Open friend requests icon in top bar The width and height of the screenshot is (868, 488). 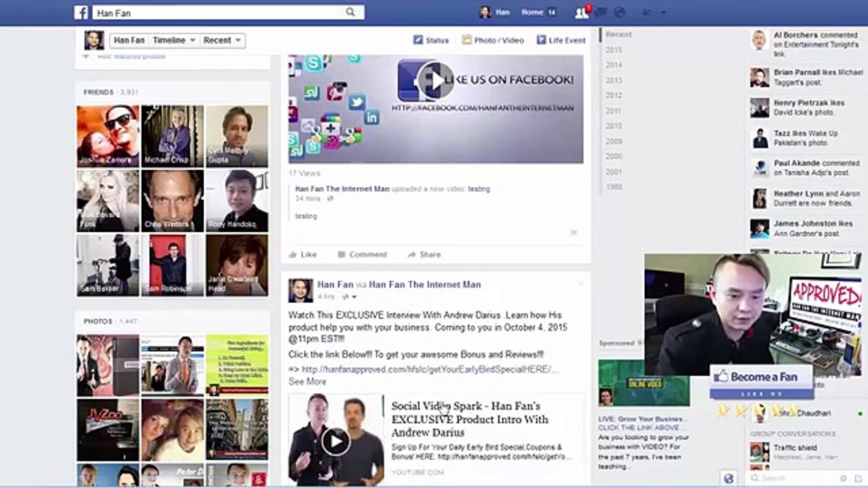(x=581, y=12)
